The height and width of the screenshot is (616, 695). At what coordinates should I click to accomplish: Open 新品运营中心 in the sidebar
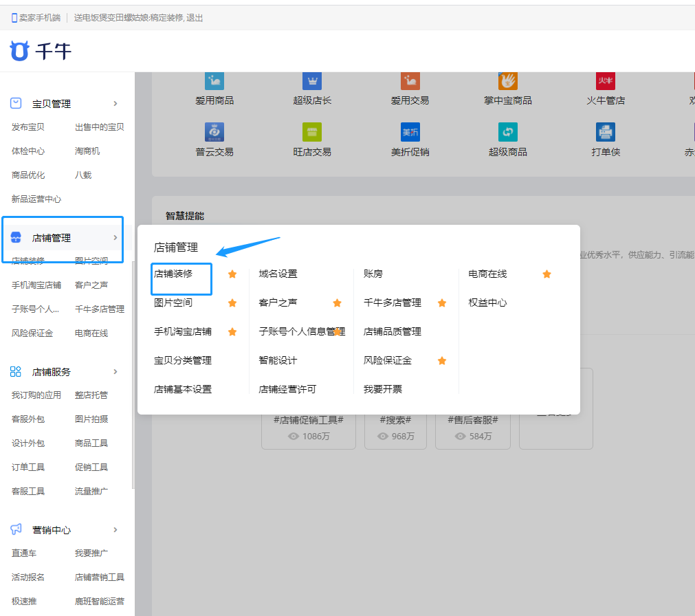click(x=36, y=199)
